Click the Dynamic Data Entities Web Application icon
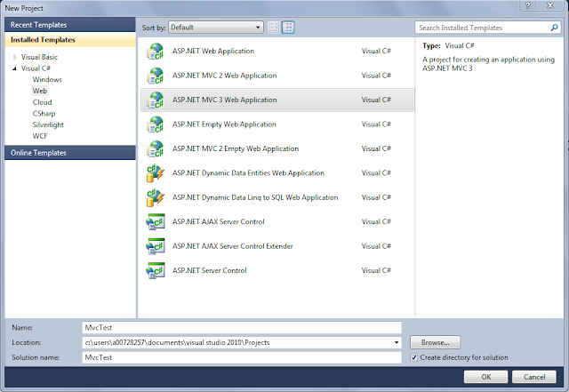 pos(156,173)
